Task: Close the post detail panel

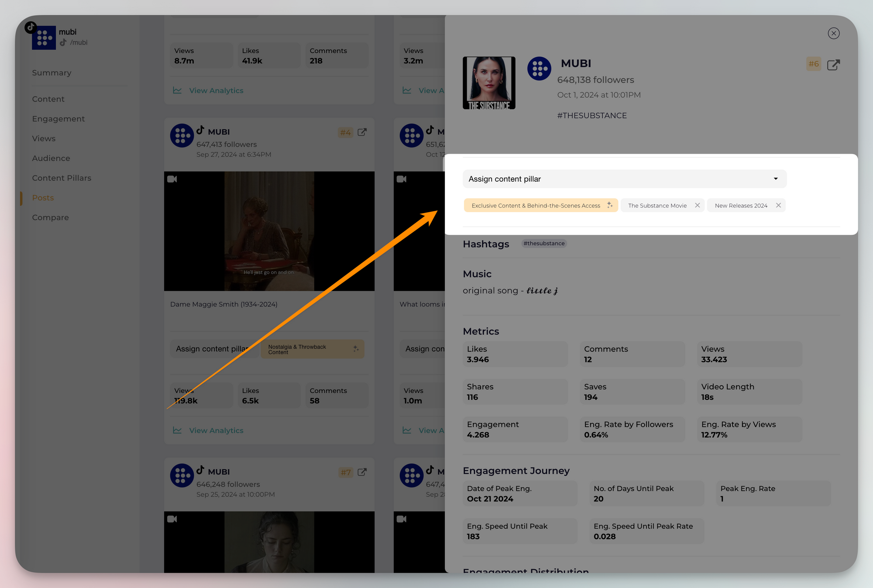Action: coord(833,33)
